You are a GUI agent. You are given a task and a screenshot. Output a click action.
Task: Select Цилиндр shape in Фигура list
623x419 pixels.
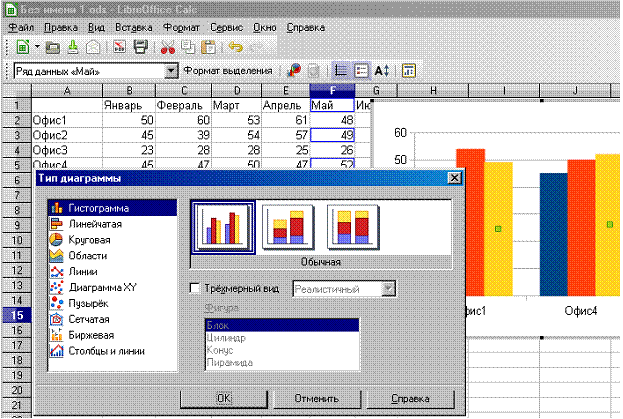[282, 338]
